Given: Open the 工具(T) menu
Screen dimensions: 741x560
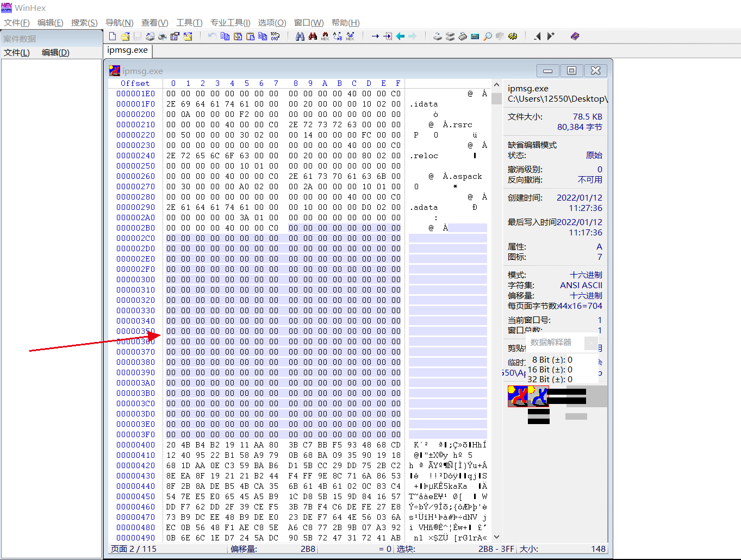Looking at the screenshot, I should pyautogui.click(x=189, y=22).
